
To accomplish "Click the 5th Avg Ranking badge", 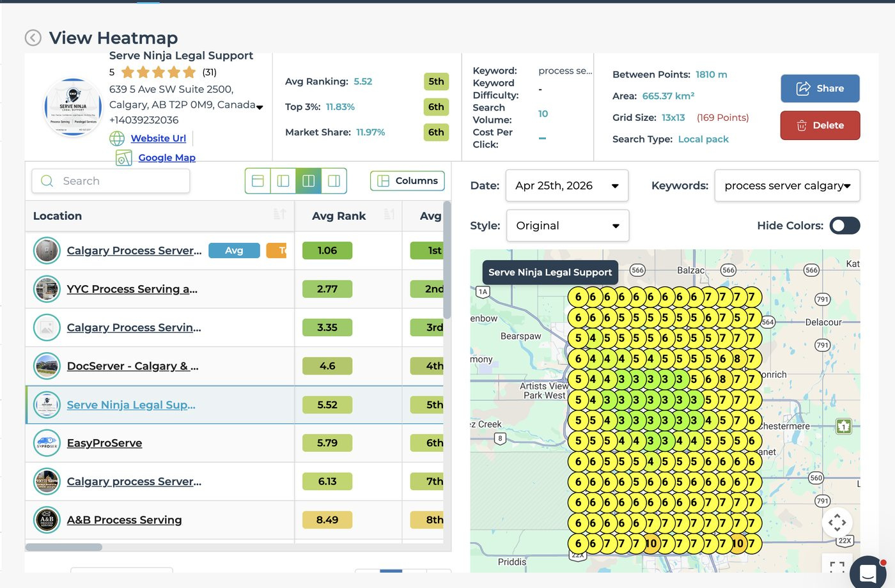I will (x=436, y=81).
